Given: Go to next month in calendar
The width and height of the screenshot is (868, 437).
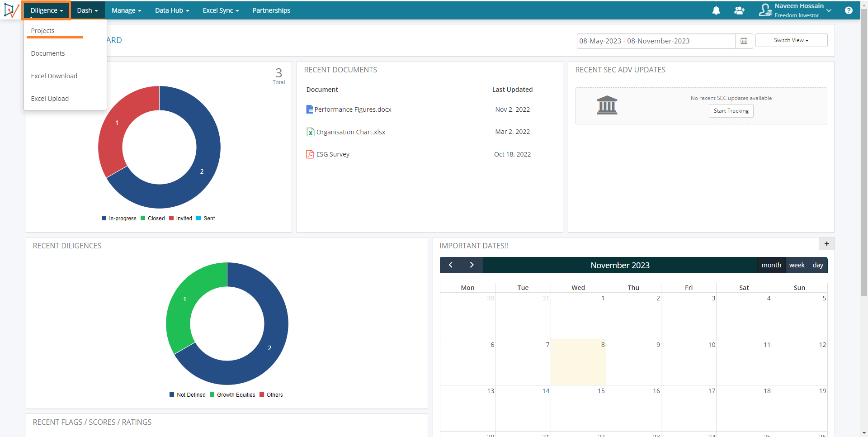Looking at the screenshot, I should click(x=472, y=265).
